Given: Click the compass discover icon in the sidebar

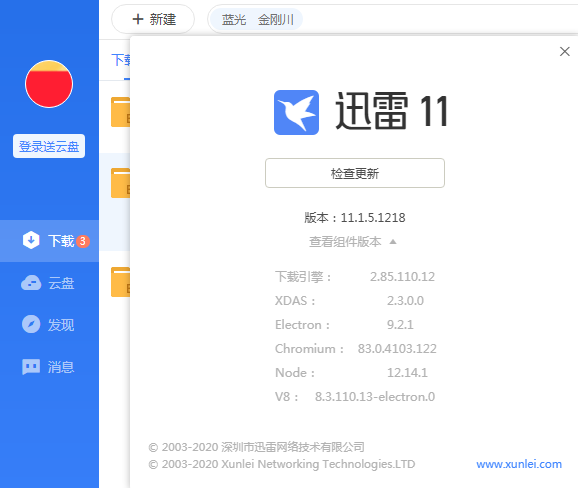Looking at the screenshot, I should click(x=31, y=324).
